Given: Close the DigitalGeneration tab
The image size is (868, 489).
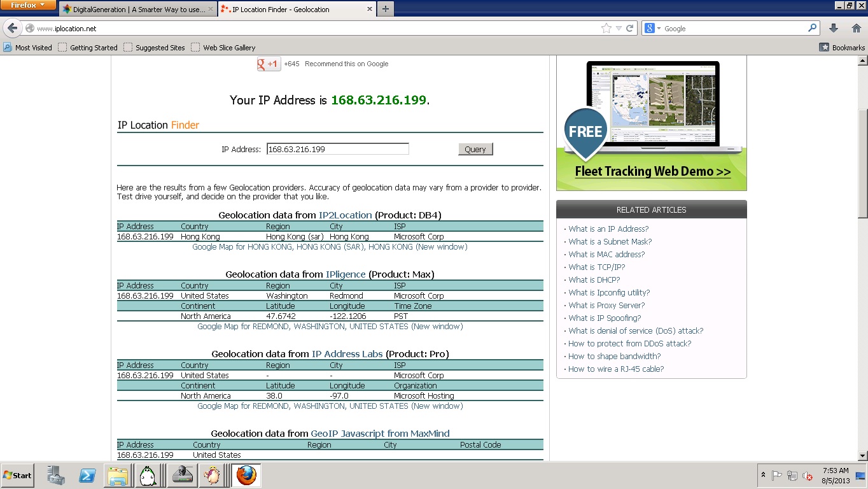Looking at the screenshot, I should pyautogui.click(x=211, y=10).
